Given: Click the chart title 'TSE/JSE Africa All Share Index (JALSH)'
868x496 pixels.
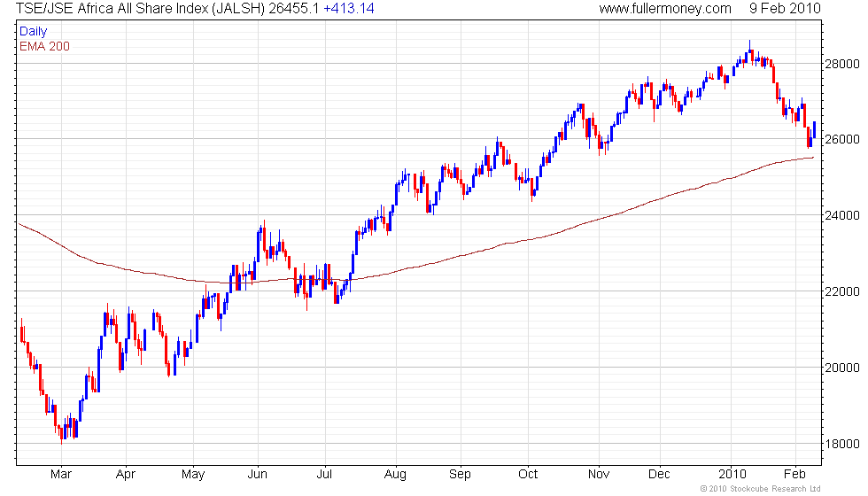Looking at the screenshot, I should point(140,8).
